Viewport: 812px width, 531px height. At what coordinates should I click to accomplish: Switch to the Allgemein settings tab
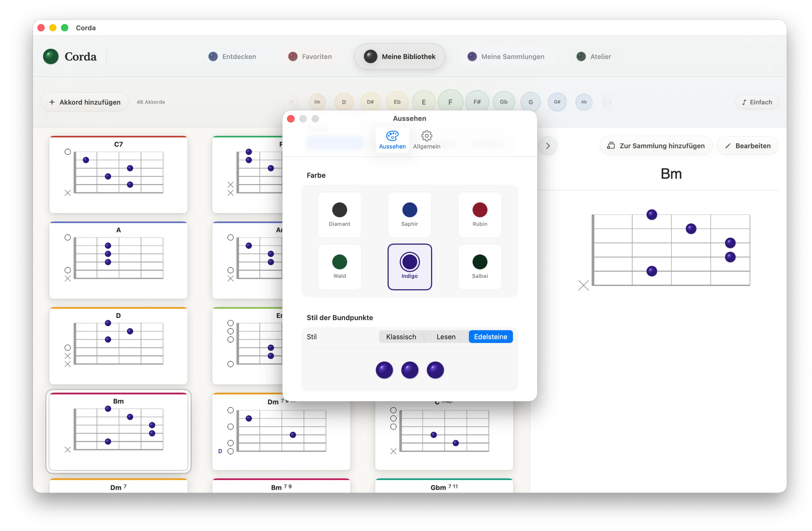pyautogui.click(x=427, y=140)
